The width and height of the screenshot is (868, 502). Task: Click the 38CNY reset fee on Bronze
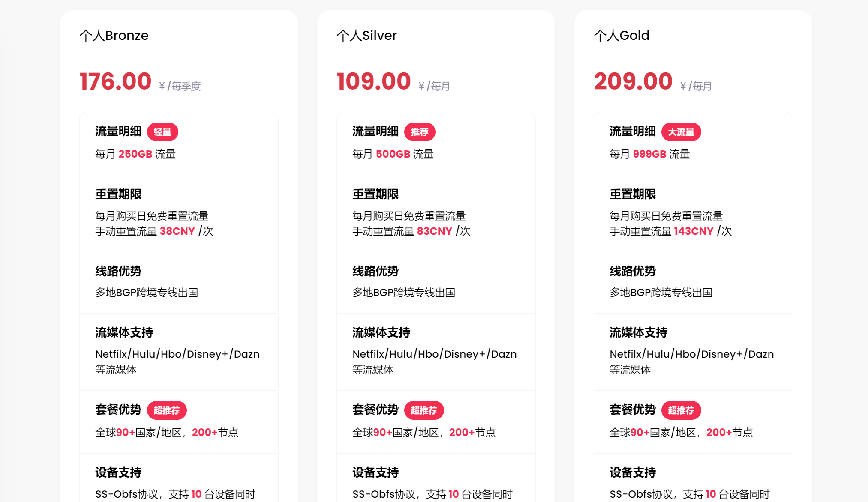[177, 231]
